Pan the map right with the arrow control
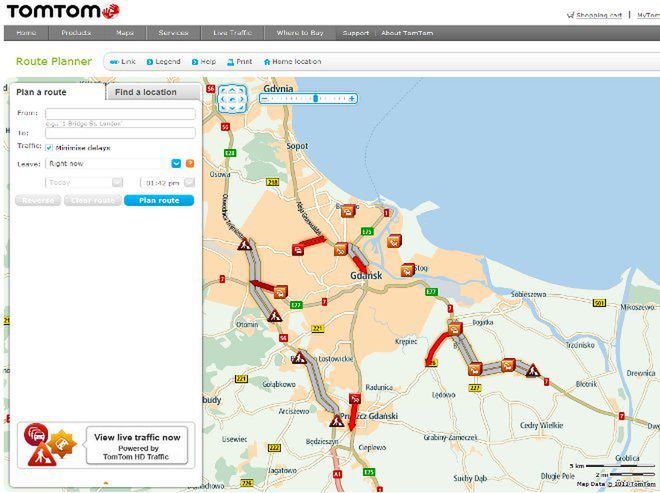 coord(242,99)
